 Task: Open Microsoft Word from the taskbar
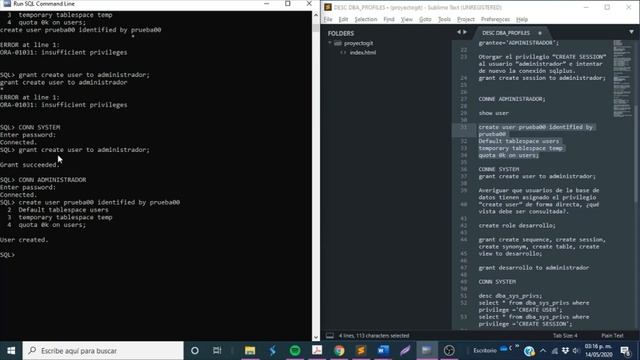click(383, 351)
